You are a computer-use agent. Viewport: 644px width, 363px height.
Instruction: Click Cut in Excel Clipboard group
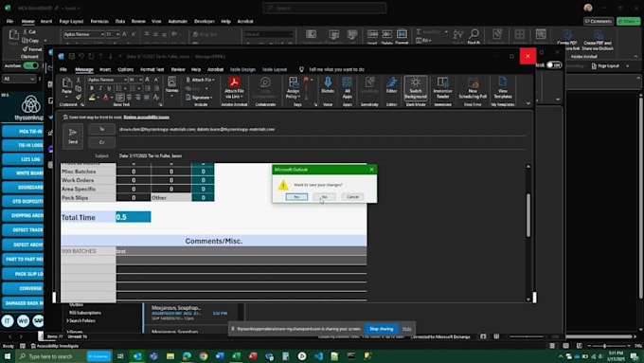[29, 31]
